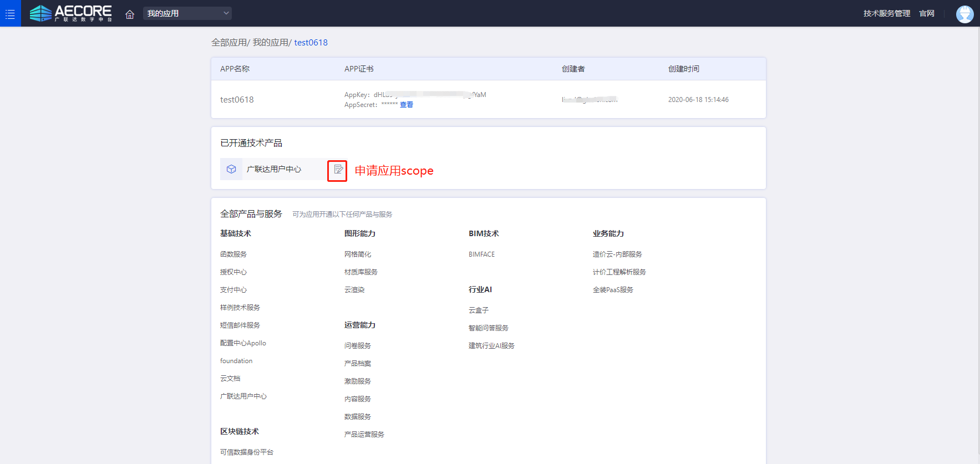Select 问卷服务 under 运营能力
980x464 pixels.
[358, 346]
